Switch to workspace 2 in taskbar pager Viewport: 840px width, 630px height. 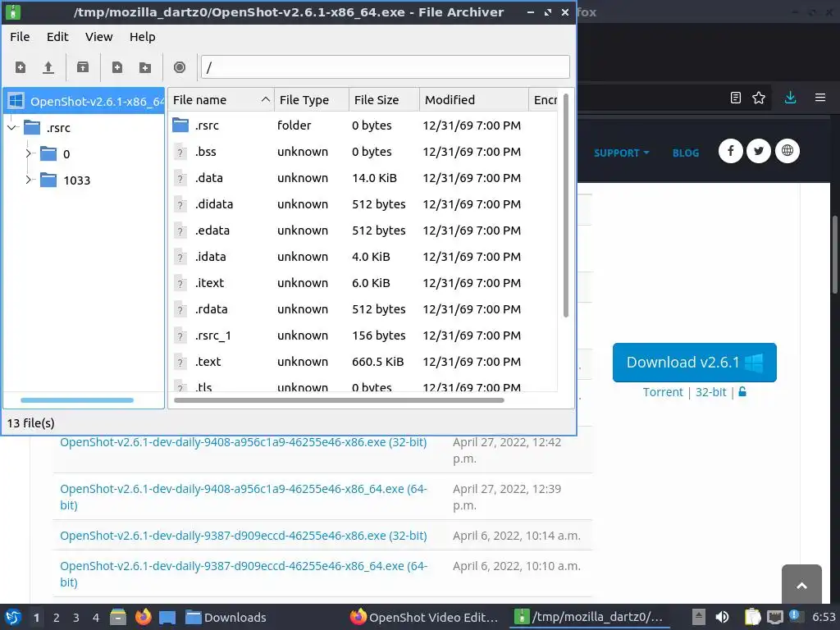57,617
